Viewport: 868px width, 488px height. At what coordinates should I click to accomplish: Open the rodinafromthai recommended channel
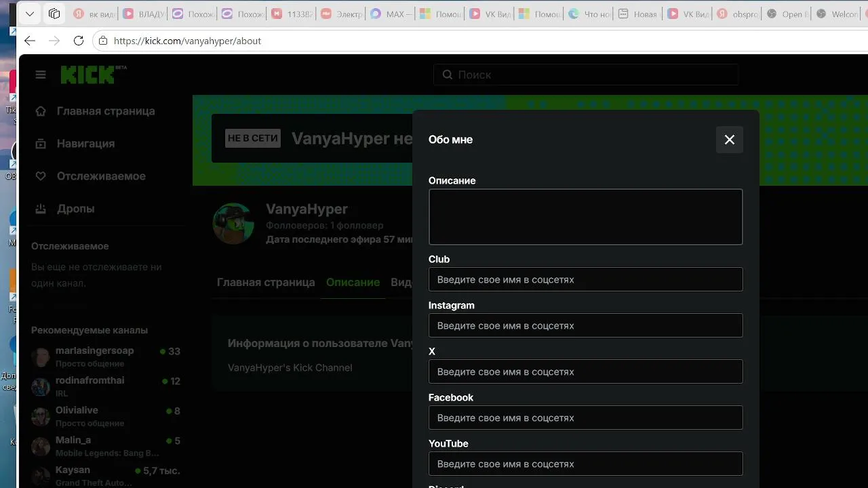click(106, 386)
